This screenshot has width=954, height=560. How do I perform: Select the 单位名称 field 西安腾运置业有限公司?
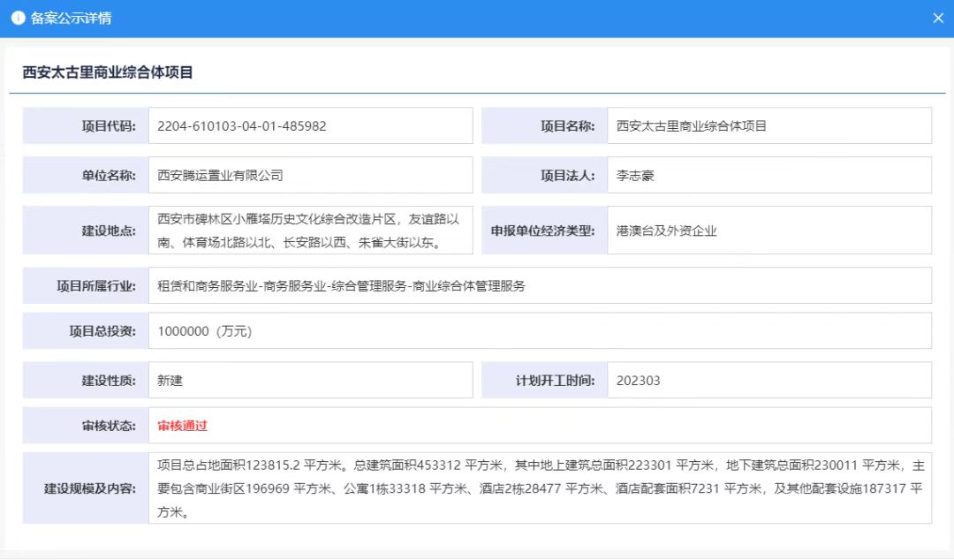pos(221,176)
